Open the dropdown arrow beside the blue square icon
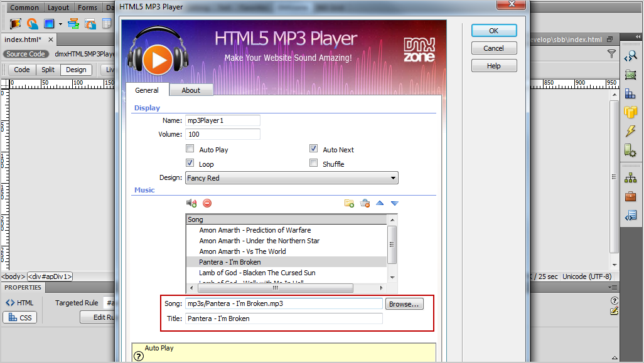Screen dimensions: 644x363 click(60, 24)
